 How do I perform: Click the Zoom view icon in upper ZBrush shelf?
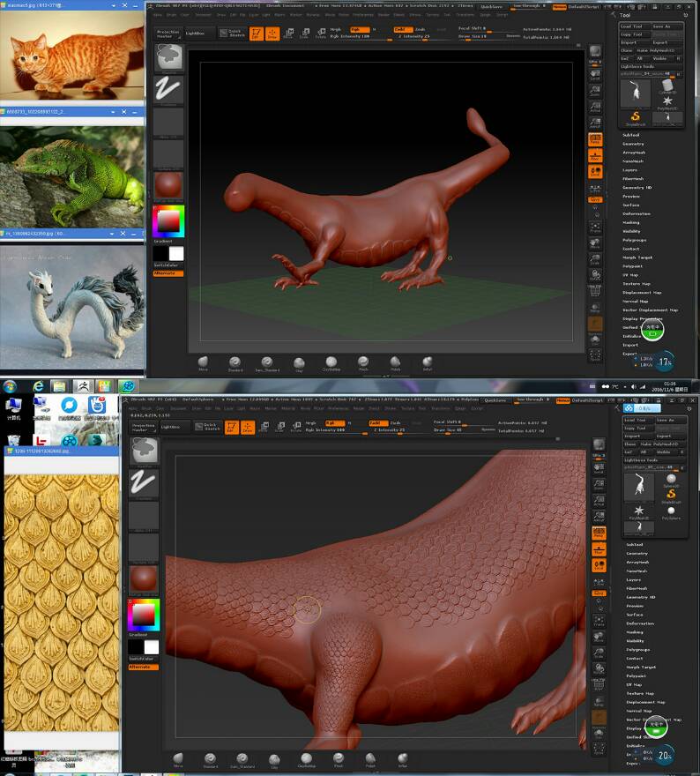(x=595, y=91)
